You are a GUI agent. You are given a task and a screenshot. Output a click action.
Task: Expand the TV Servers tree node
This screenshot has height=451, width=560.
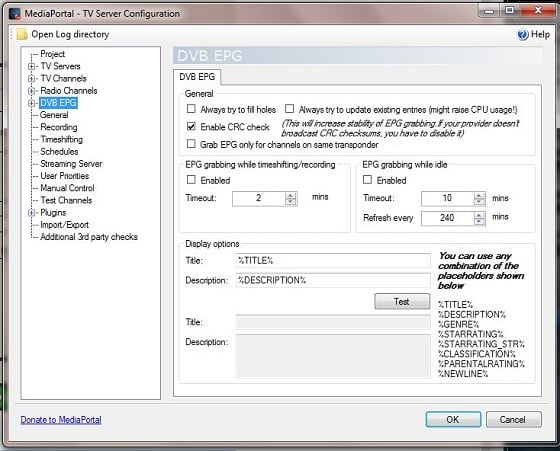pyautogui.click(x=31, y=66)
